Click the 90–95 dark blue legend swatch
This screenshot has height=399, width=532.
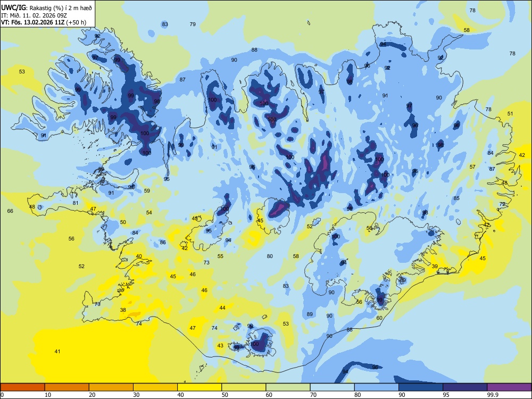(x=421, y=387)
